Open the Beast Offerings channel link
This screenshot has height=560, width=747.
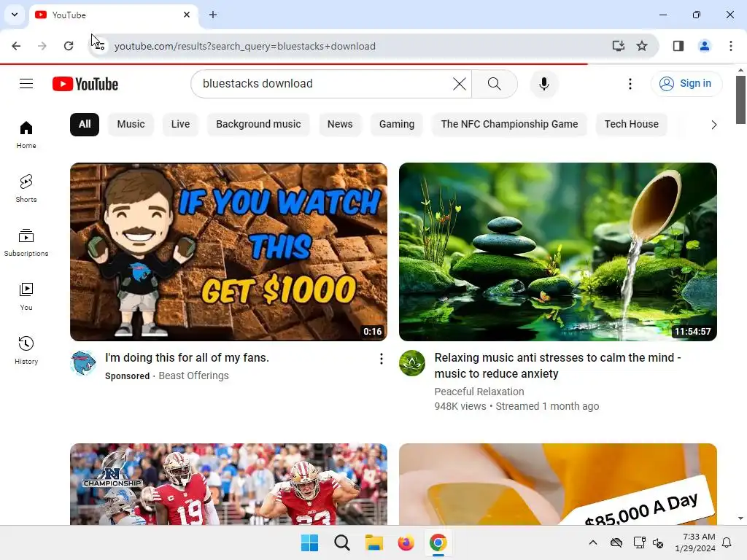pos(194,376)
